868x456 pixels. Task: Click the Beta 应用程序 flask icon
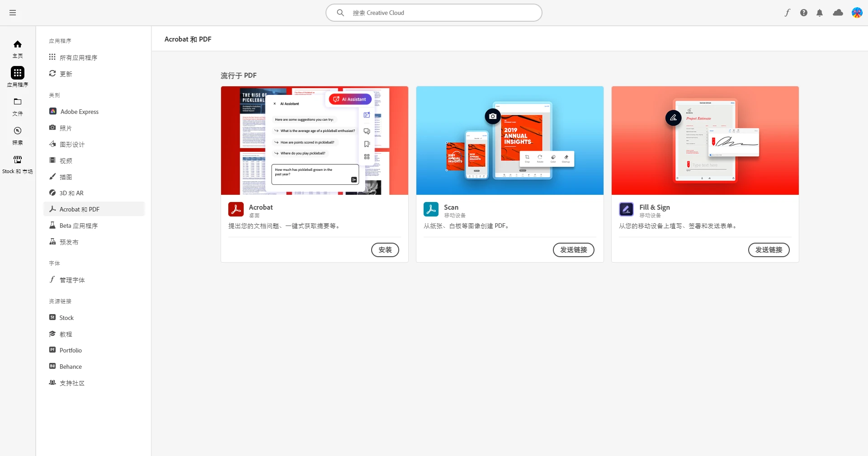tap(52, 225)
